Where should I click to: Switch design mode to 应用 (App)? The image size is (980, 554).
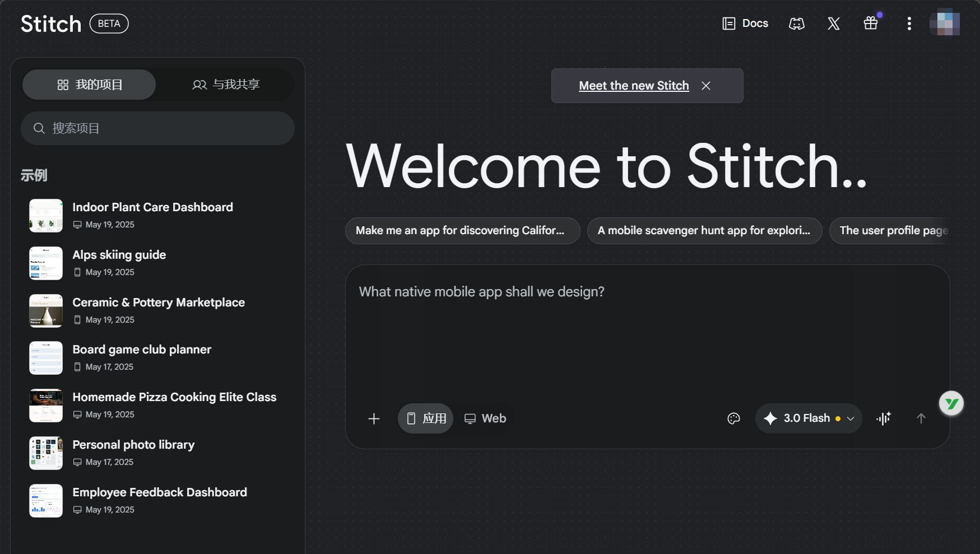[x=426, y=418]
